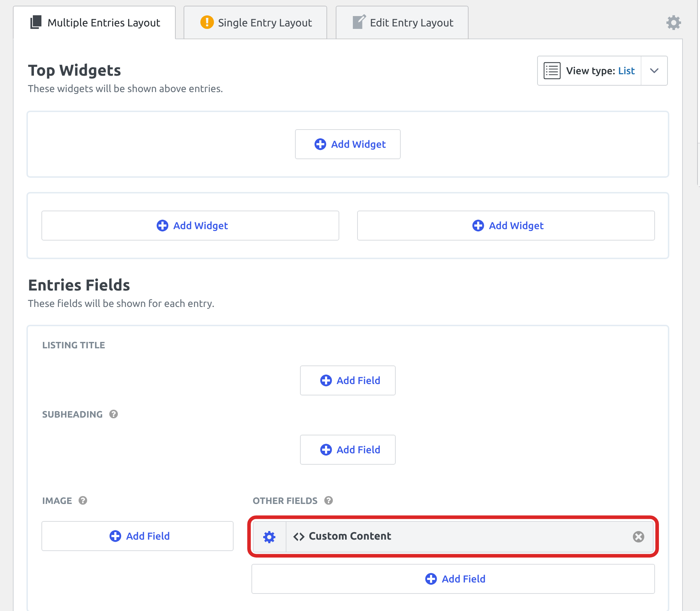Add field under Subheading
This screenshot has height=611, width=700.
pos(348,450)
